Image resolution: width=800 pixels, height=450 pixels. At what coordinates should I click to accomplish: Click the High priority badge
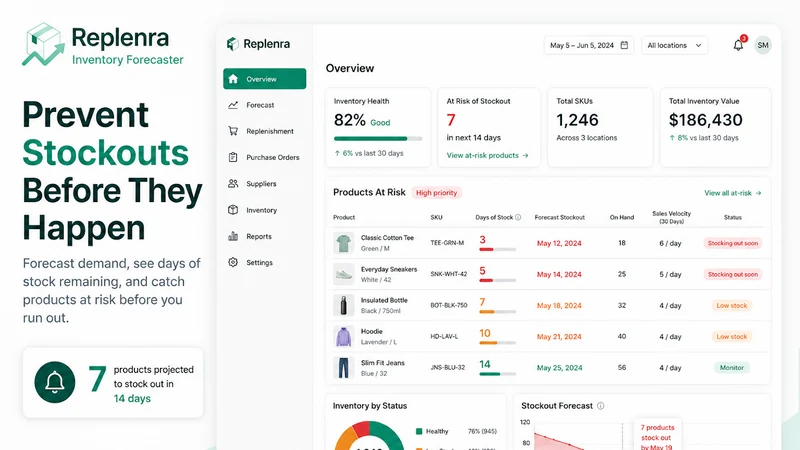(x=436, y=193)
